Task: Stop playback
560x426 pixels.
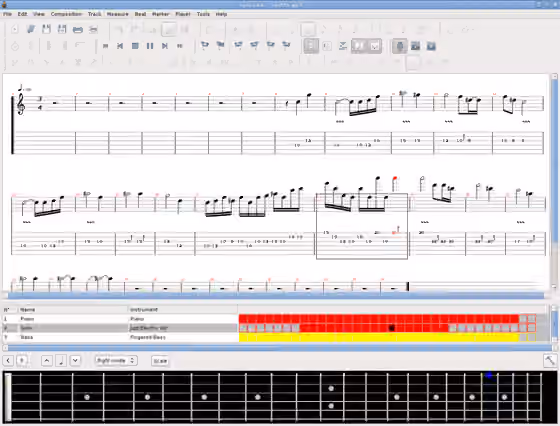Action: (x=135, y=46)
